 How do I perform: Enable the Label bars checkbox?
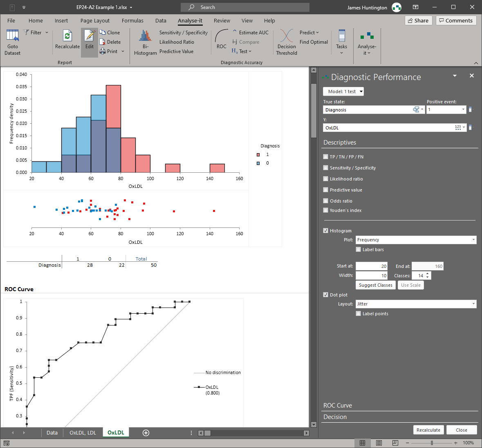(x=359, y=250)
